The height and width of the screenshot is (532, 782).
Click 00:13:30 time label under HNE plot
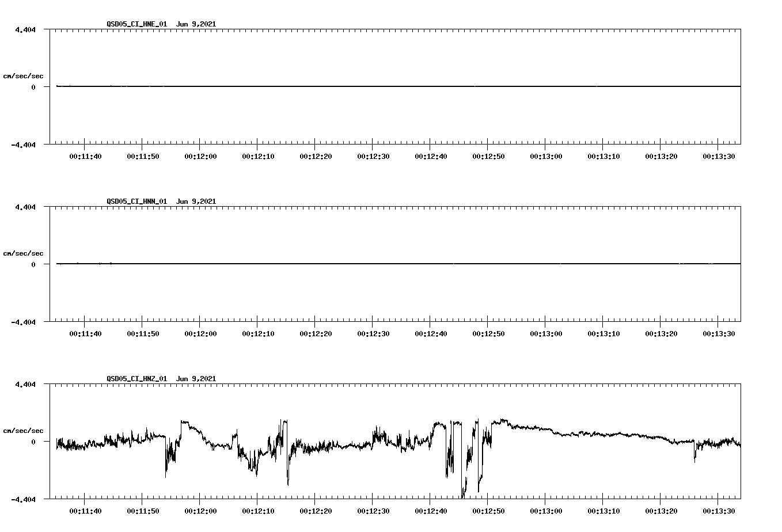pyautogui.click(x=719, y=157)
